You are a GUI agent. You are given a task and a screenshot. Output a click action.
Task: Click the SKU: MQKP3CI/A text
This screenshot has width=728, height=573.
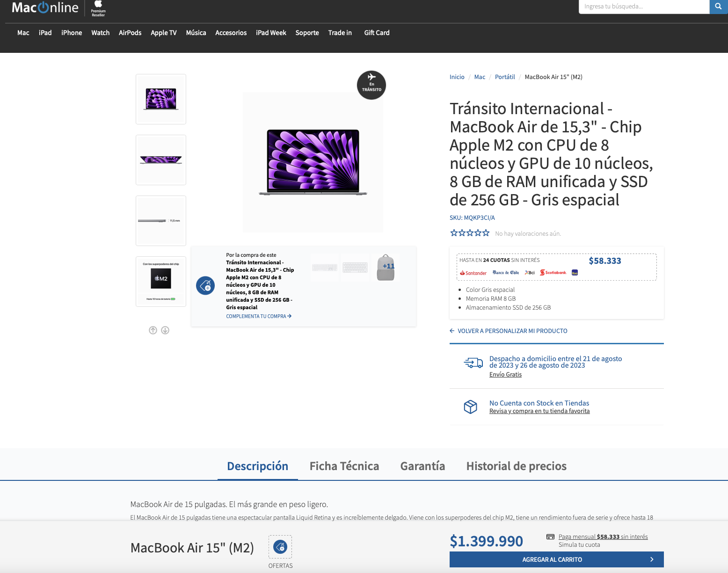(x=472, y=218)
